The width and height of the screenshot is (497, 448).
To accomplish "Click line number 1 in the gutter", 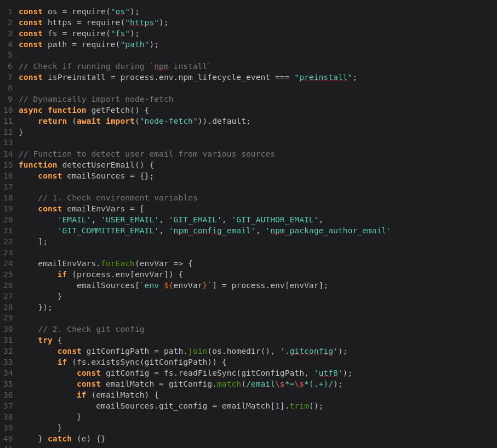I will click(10, 12).
